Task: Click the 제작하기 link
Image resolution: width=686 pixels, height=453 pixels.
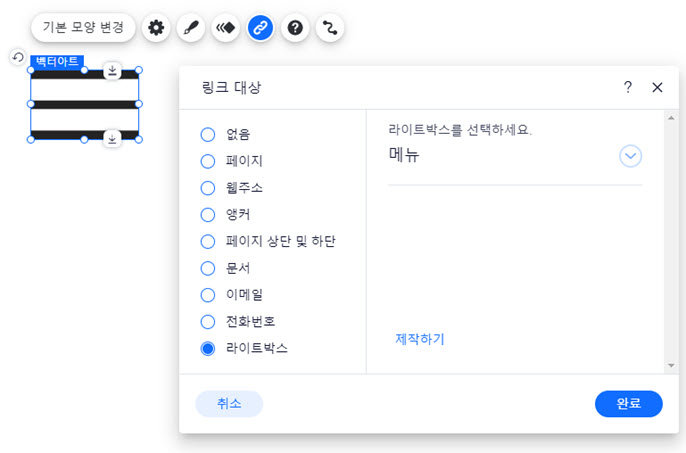Action: [420, 339]
